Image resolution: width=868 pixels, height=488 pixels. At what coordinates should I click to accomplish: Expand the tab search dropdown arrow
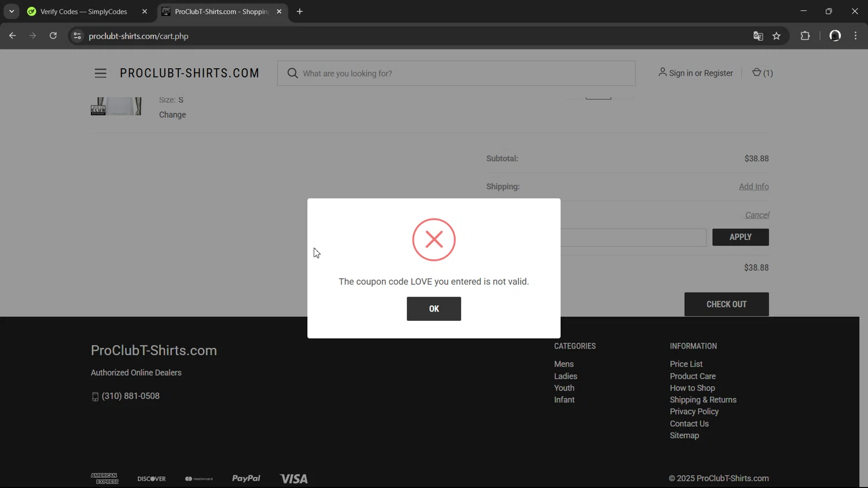tap(12, 12)
